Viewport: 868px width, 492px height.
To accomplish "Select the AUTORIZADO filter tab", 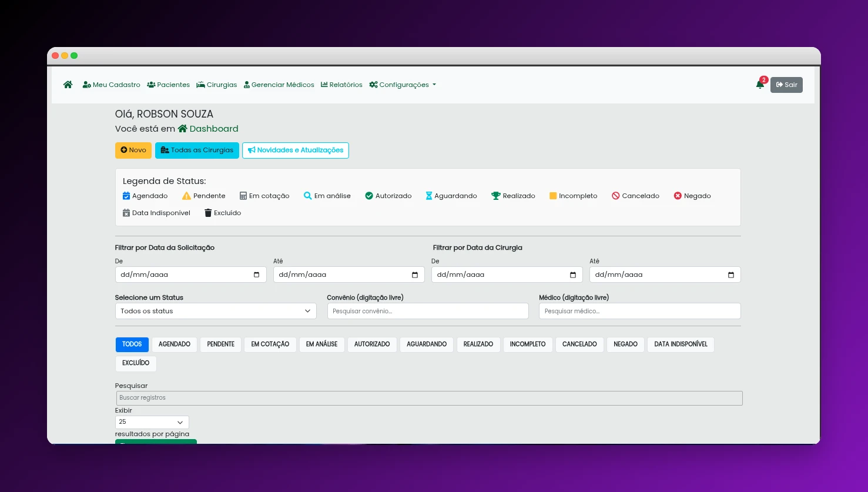I will point(372,344).
